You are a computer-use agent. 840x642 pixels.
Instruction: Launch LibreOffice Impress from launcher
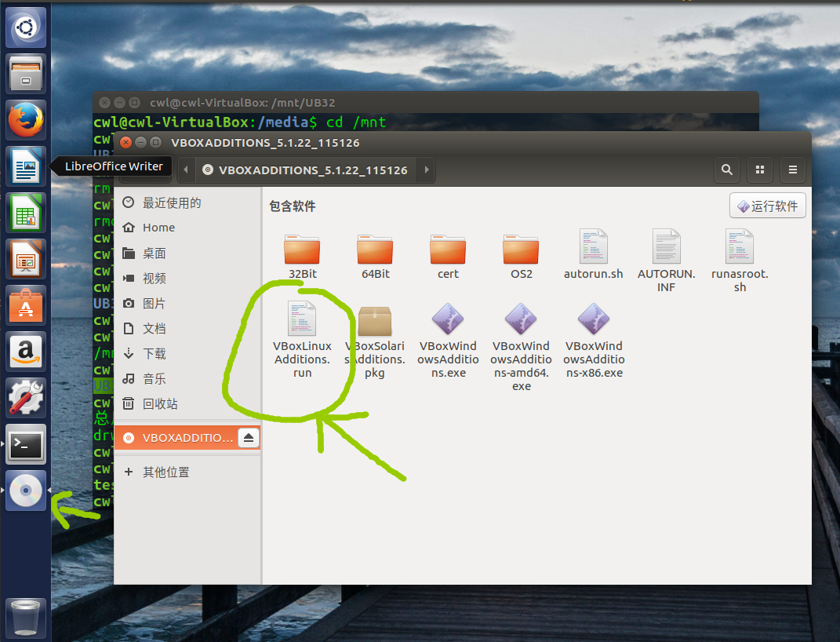[26, 259]
